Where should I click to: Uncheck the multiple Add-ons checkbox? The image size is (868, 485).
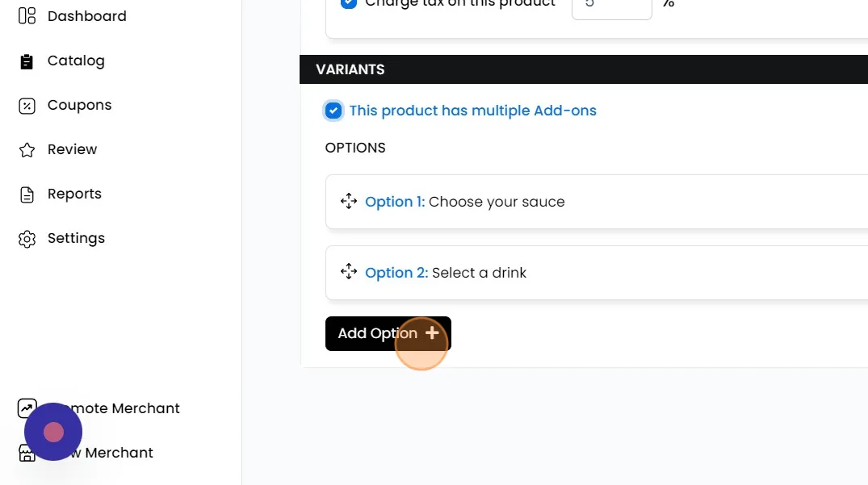333,111
